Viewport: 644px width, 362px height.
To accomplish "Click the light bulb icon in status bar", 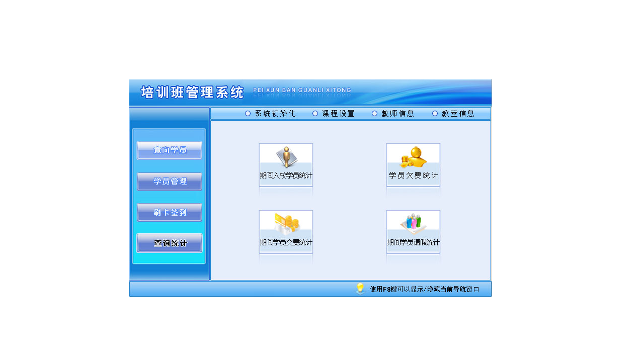I will tap(360, 288).
